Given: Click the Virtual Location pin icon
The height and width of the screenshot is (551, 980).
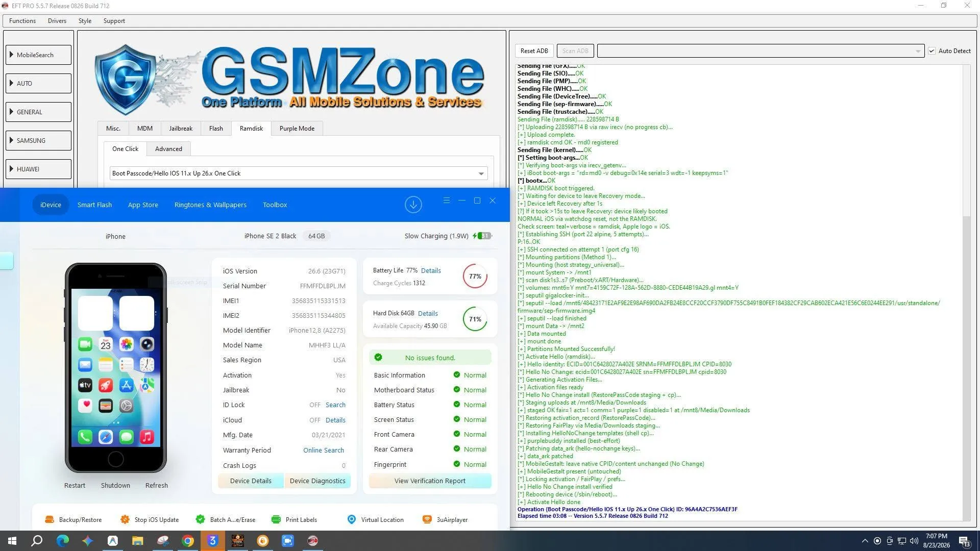Looking at the screenshot, I should [352, 519].
